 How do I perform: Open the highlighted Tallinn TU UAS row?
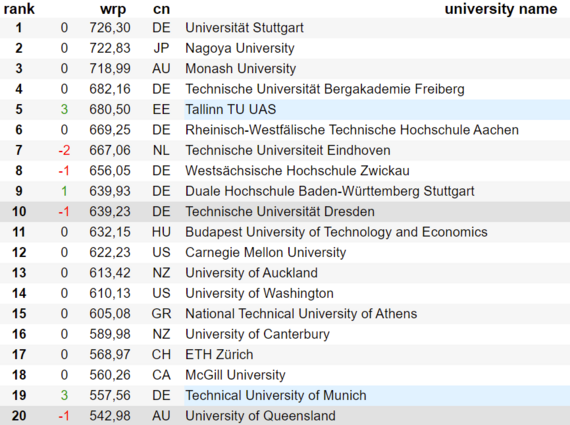285,109
